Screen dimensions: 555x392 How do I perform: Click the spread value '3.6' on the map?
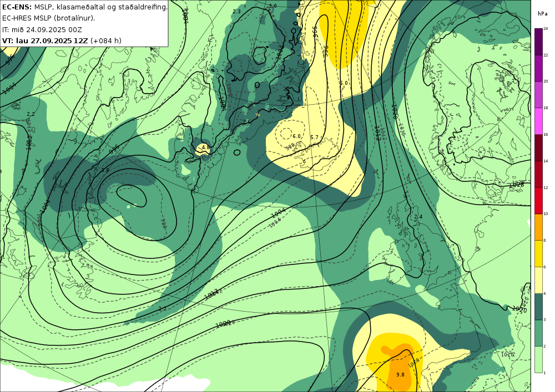105,170
